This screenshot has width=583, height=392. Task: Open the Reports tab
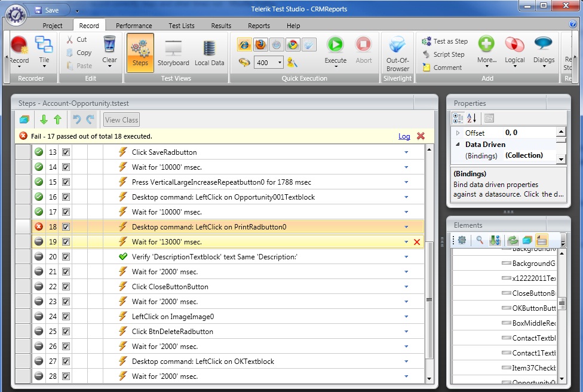[259, 26]
